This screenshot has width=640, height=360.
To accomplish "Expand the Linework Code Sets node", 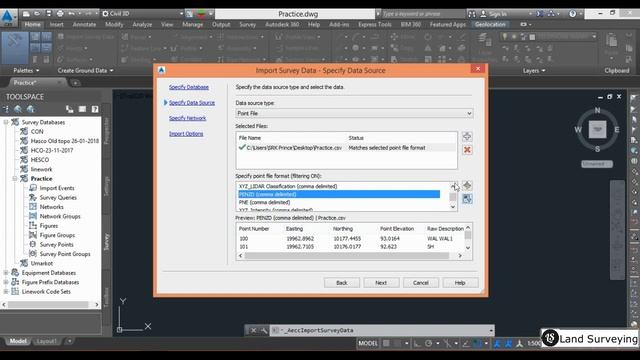I will coord(6,291).
